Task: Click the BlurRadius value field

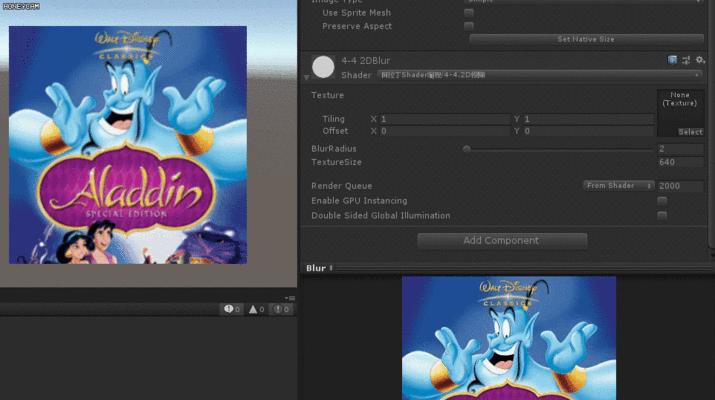Action: tap(680, 149)
